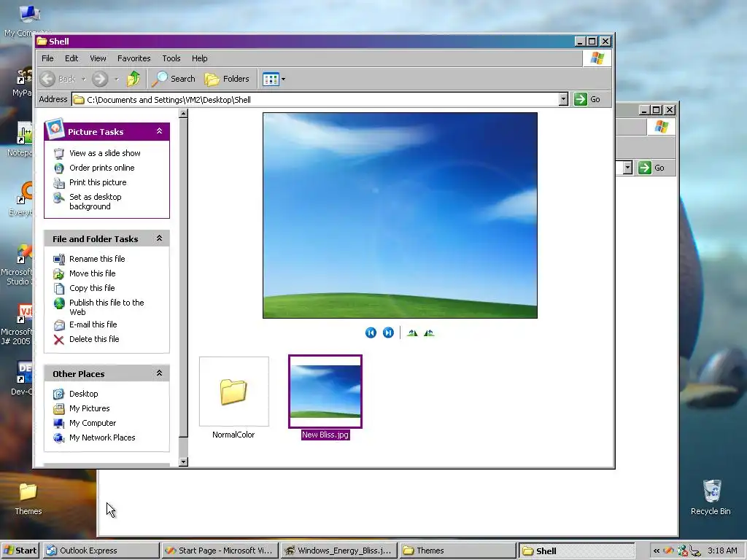
Task: Switch to Windows_Energy_Bliss taskbar button
Action: click(x=338, y=551)
